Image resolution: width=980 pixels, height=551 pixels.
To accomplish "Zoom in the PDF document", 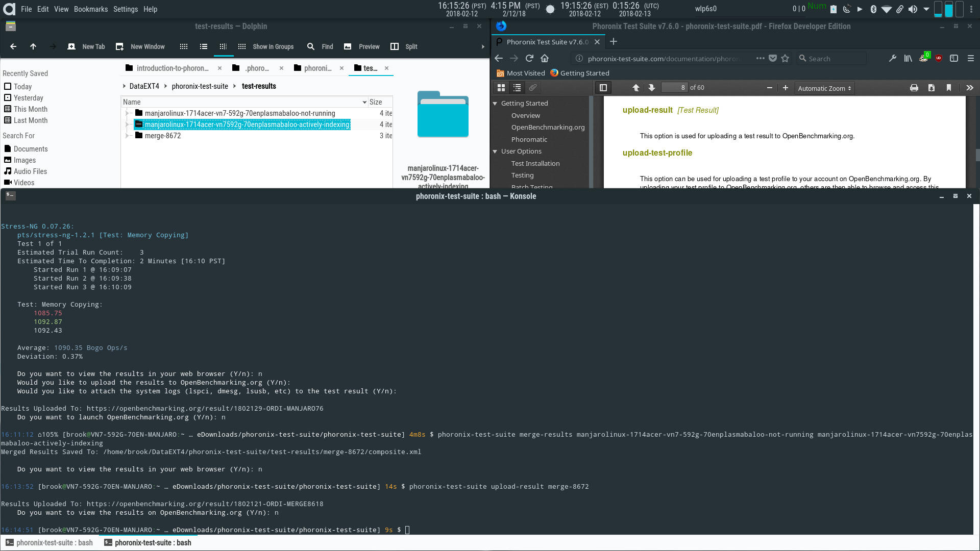I will (x=786, y=88).
